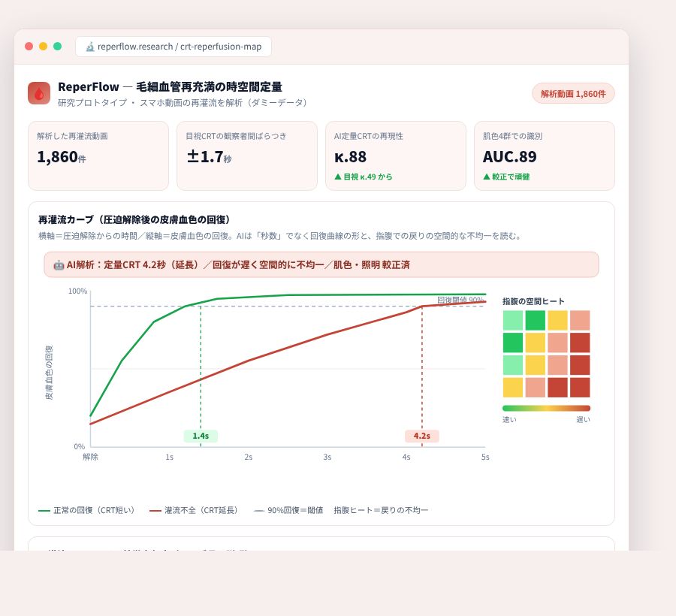676x616 pixels.
Task: Close the window with the red dot
Action: (29, 46)
